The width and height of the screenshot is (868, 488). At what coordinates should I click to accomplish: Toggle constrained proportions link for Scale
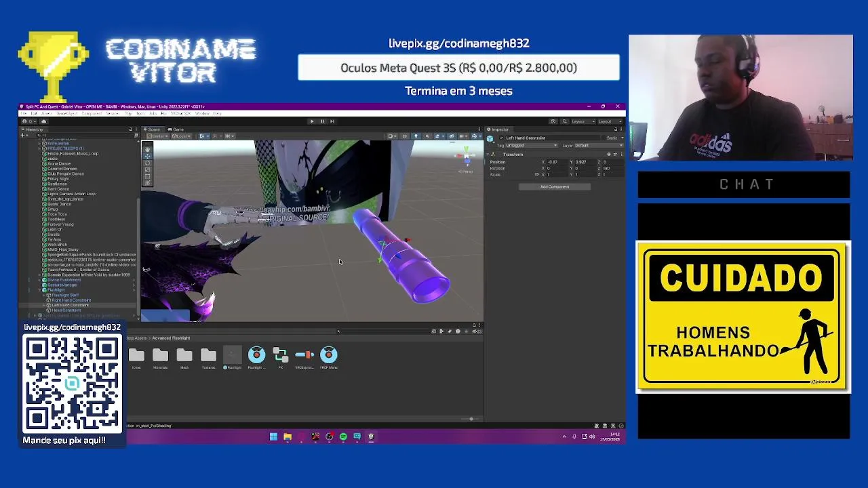(536, 175)
